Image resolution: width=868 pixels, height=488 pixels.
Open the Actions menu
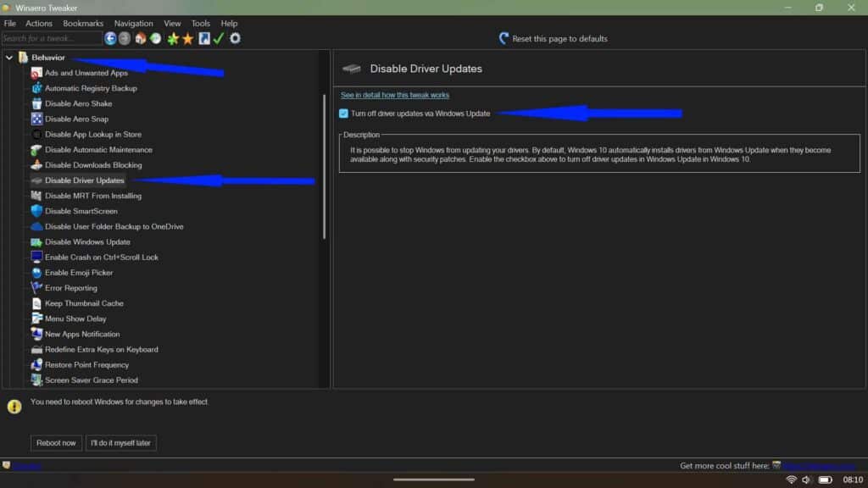[38, 23]
